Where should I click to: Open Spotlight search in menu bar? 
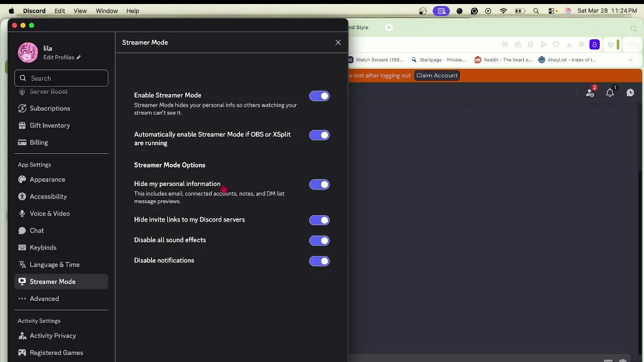coord(536,11)
